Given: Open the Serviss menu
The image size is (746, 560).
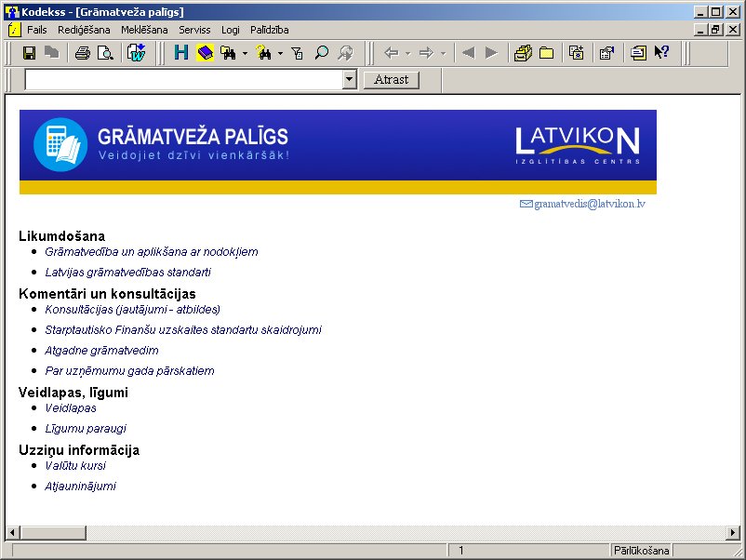Looking at the screenshot, I should point(194,30).
